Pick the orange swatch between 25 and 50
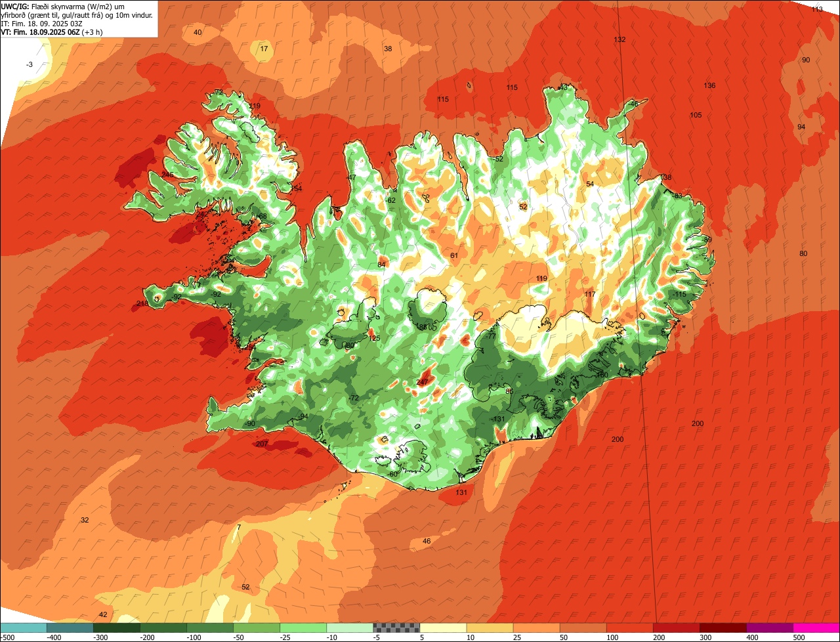840x642 pixels. point(536,628)
